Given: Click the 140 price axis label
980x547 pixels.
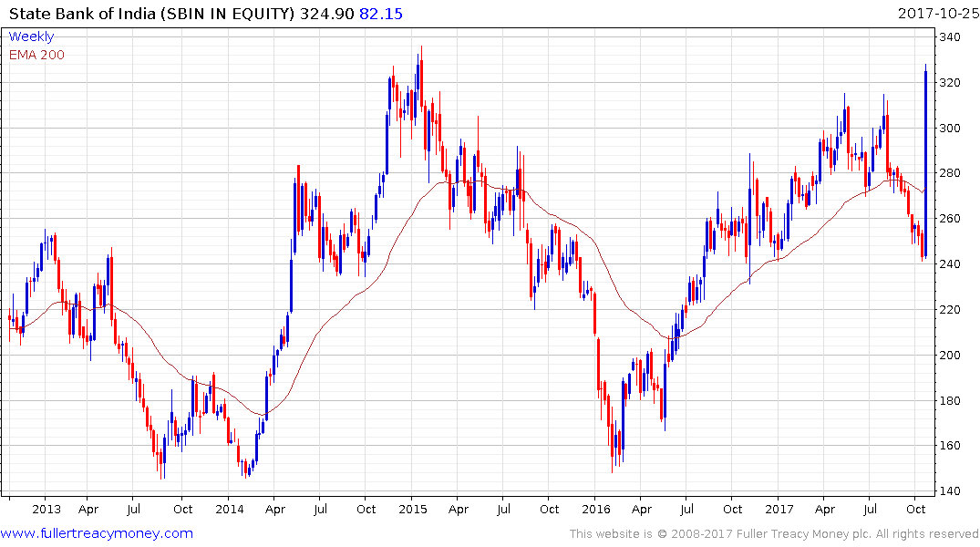Looking at the screenshot, I should 950,491.
